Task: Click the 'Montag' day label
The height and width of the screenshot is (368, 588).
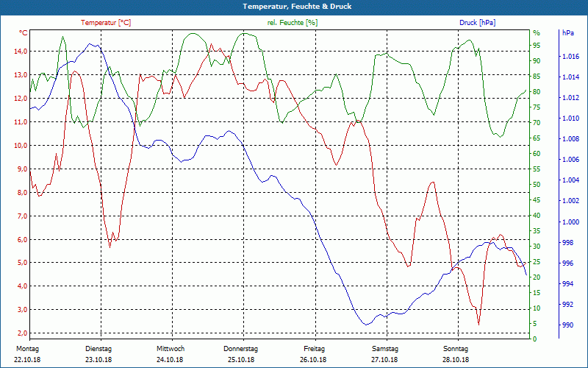Action: coord(27,349)
